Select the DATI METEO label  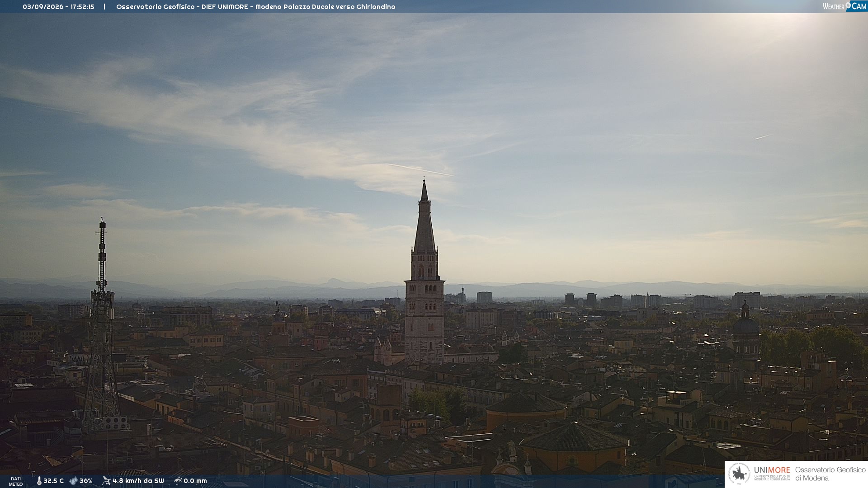[x=16, y=481]
